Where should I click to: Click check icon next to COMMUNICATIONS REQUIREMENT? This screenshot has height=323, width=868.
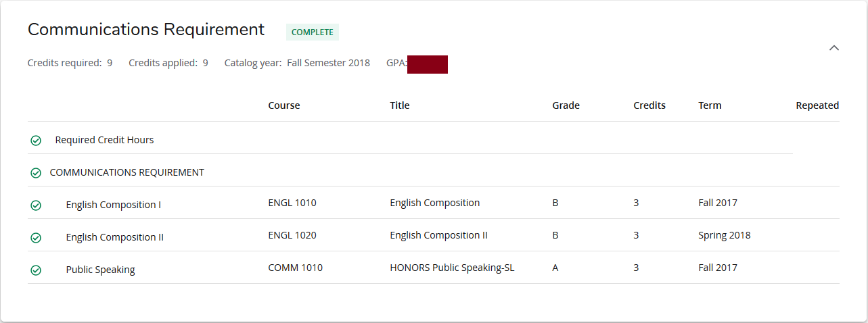coord(36,173)
